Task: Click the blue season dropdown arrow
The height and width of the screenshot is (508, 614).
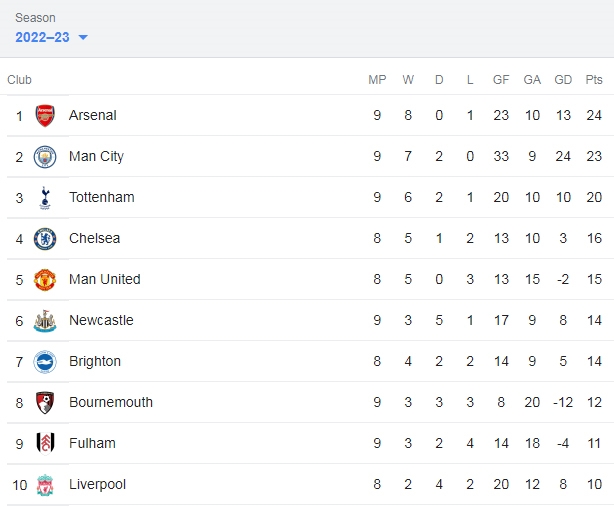Action: pyautogui.click(x=83, y=38)
